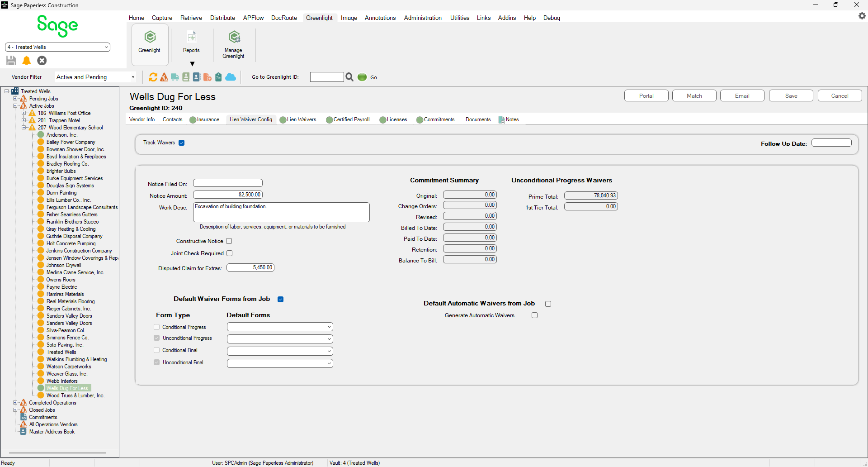Screen dimensions: 868x467
Task: Select Watkins Plumbing & Heating vendor
Action: (76, 359)
